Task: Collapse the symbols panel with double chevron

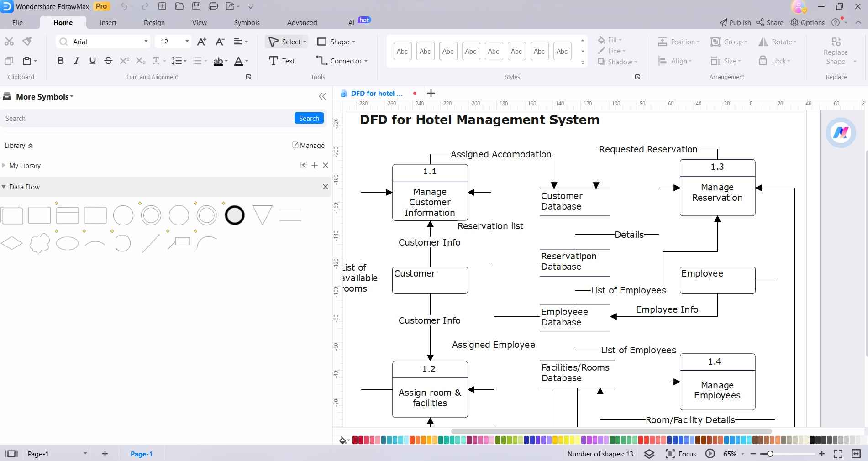Action: click(322, 96)
